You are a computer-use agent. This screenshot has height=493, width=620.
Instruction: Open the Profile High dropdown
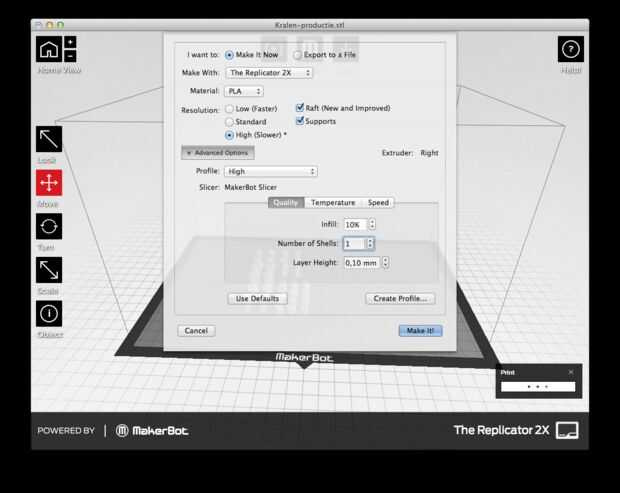[271, 172]
